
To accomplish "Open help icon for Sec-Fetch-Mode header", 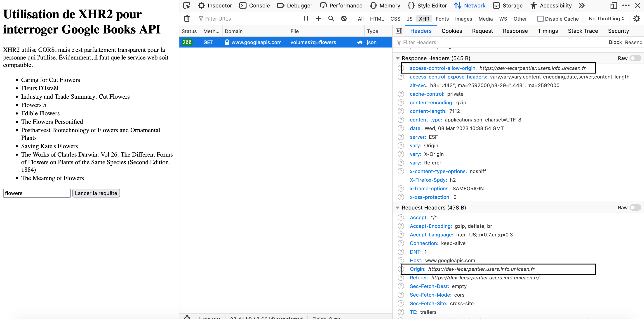I will (401, 295).
